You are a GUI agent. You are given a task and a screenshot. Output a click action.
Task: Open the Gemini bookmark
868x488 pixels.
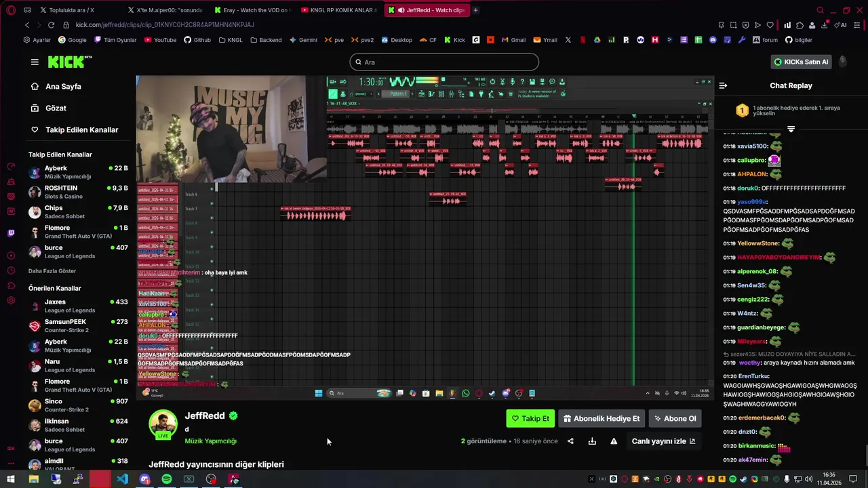(x=303, y=40)
